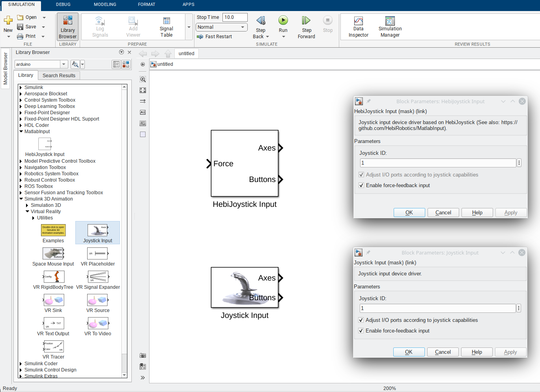The width and height of the screenshot is (540, 392).
Task: Switch to the FORMAT ribbon tab
Action: point(146,5)
